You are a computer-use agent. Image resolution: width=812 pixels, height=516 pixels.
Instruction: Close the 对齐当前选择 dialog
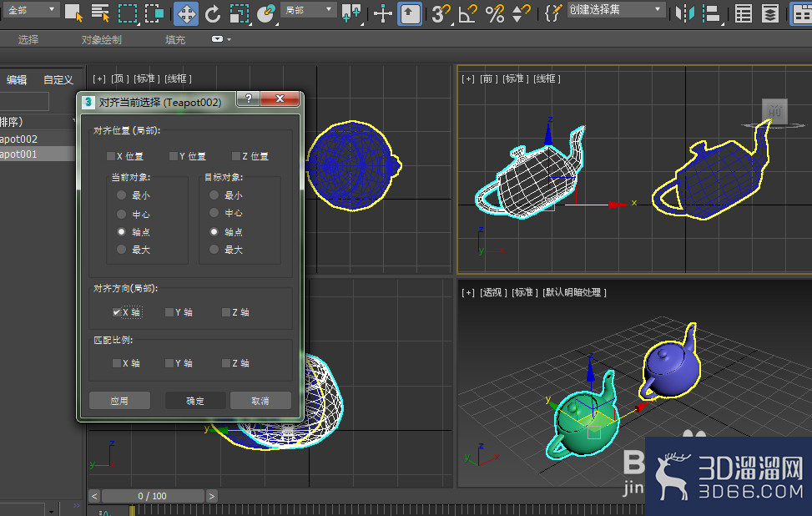280,99
